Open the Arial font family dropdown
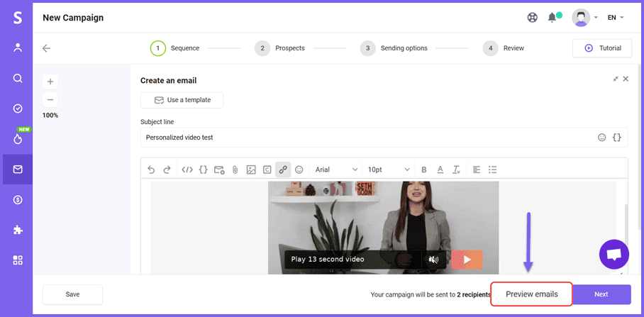The height and width of the screenshot is (317, 644). point(335,169)
